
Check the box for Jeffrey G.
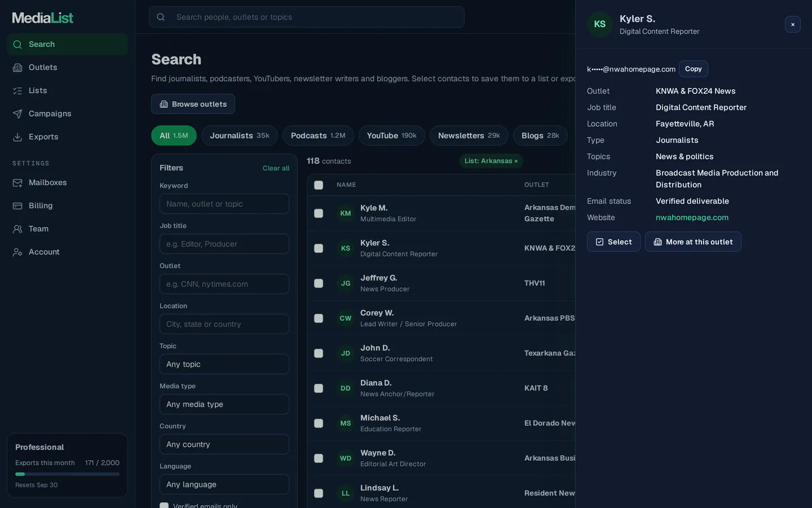[319, 283]
